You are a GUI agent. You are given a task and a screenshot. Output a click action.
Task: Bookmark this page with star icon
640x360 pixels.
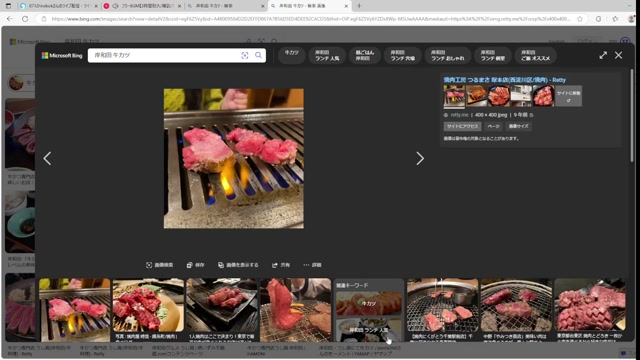(580, 19)
